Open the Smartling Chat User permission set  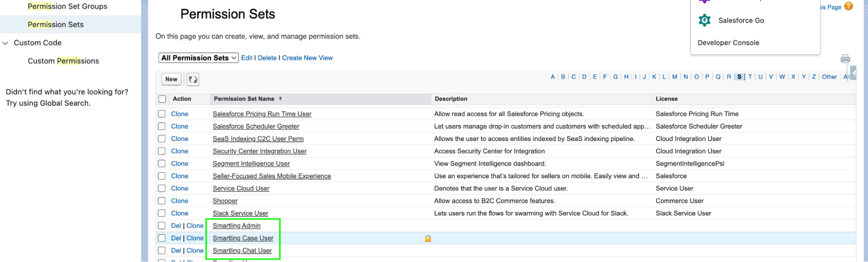tap(242, 250)
